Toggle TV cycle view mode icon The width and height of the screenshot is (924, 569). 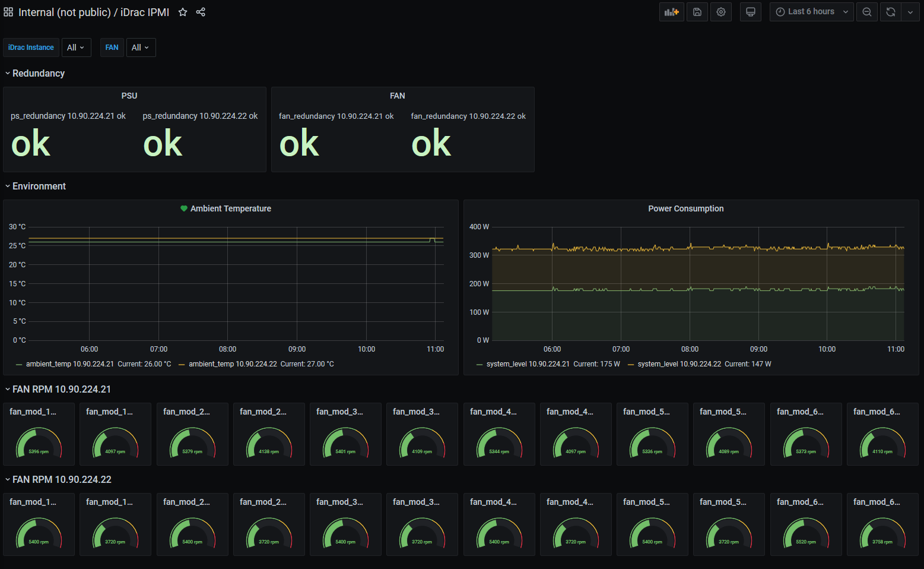(751, 12)
